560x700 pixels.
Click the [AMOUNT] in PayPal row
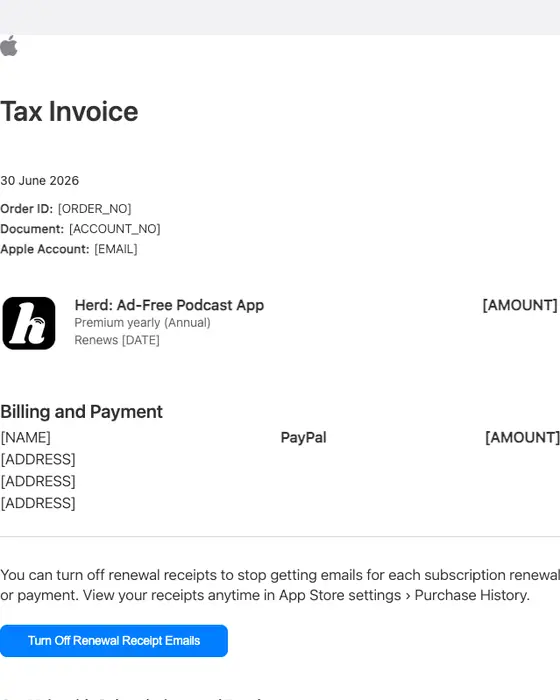pyautogui.click(x=522, y=437)
